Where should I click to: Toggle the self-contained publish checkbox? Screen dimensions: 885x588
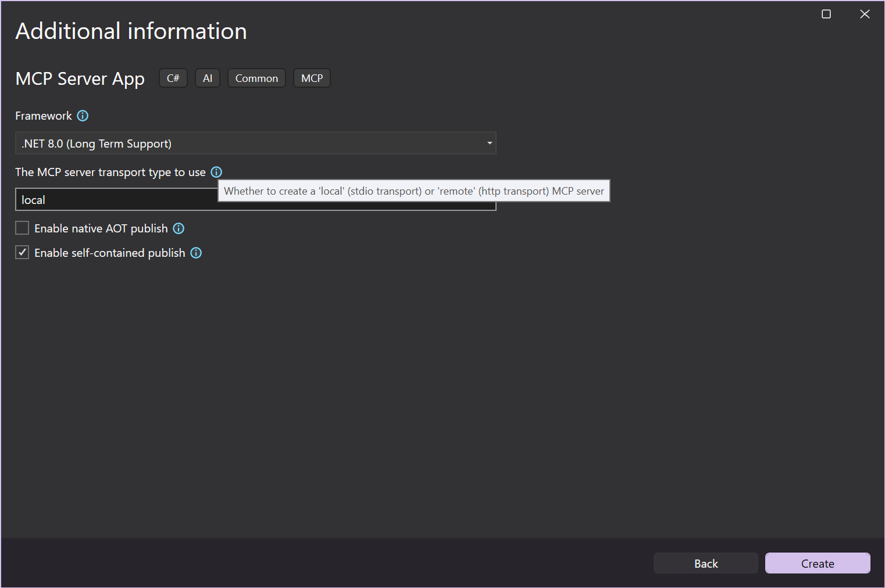(22, 252)
